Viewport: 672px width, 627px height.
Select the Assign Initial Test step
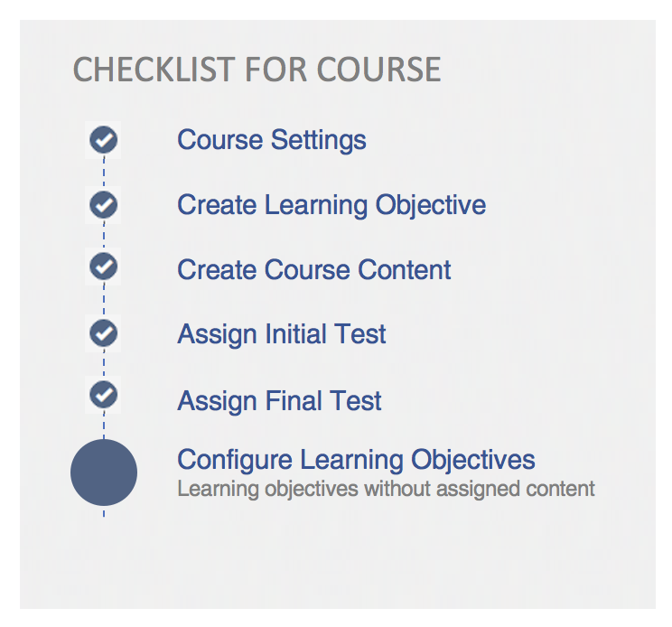pos(281,334)
